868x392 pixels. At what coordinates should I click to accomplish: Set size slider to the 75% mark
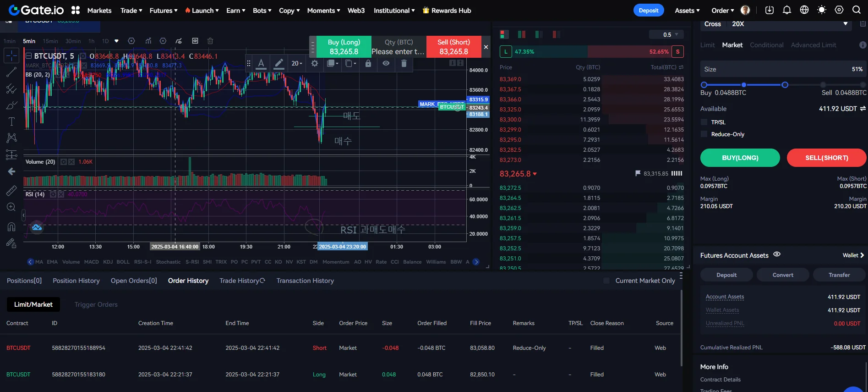tap(823, 85)
